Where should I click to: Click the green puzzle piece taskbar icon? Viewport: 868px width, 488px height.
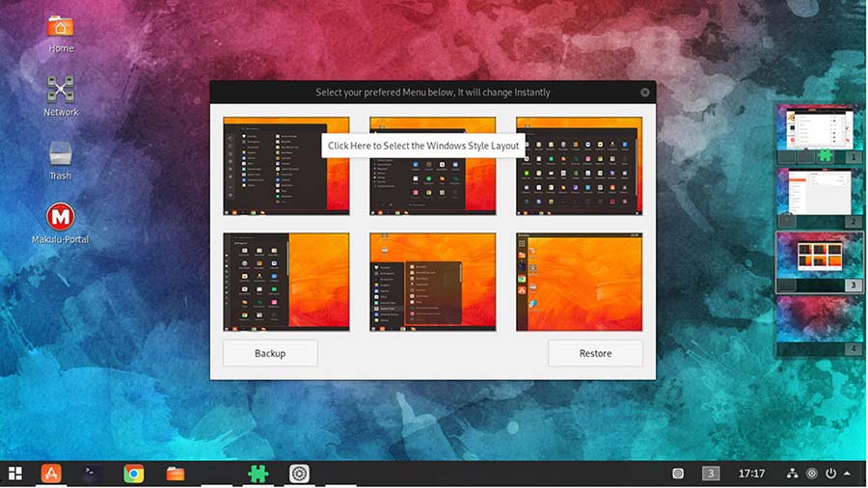point(258,474)
